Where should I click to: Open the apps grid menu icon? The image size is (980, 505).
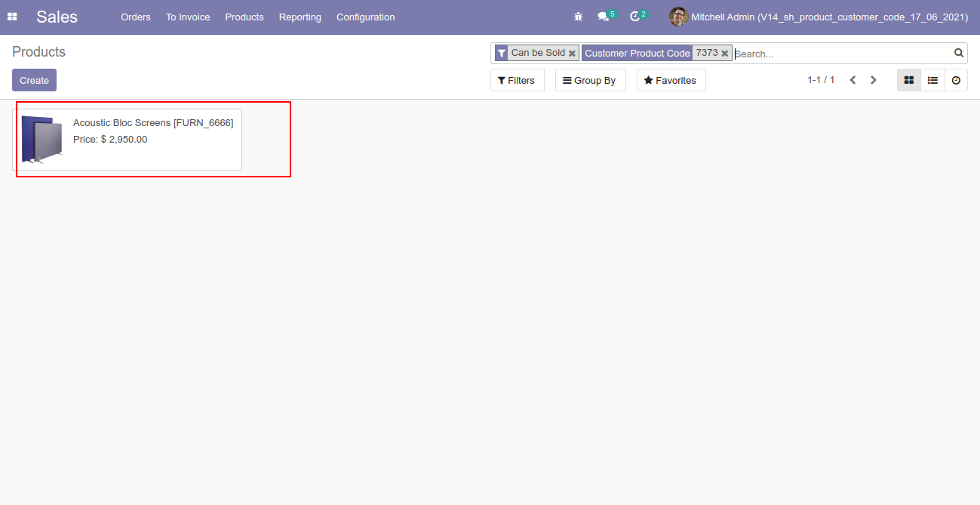point(12,17)
